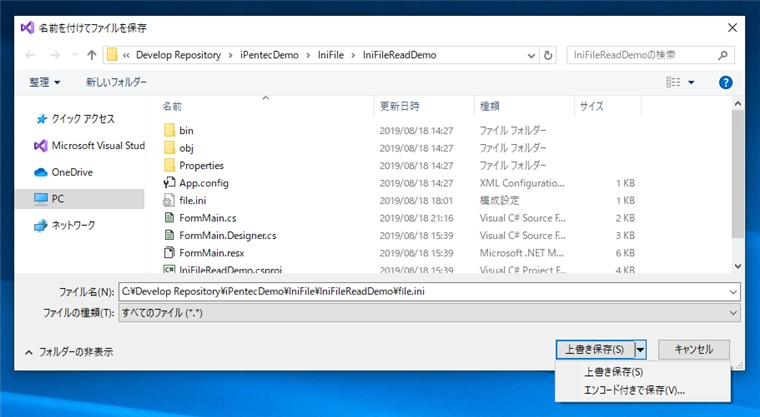Click 新しいフォルダー to create folder
This screenshot has height=417, width=760.
pos(116,82)
